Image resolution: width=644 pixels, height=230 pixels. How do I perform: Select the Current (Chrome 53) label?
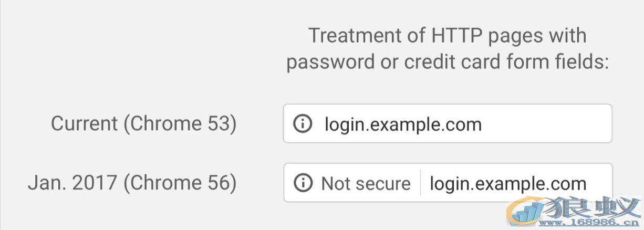(143, 124)
